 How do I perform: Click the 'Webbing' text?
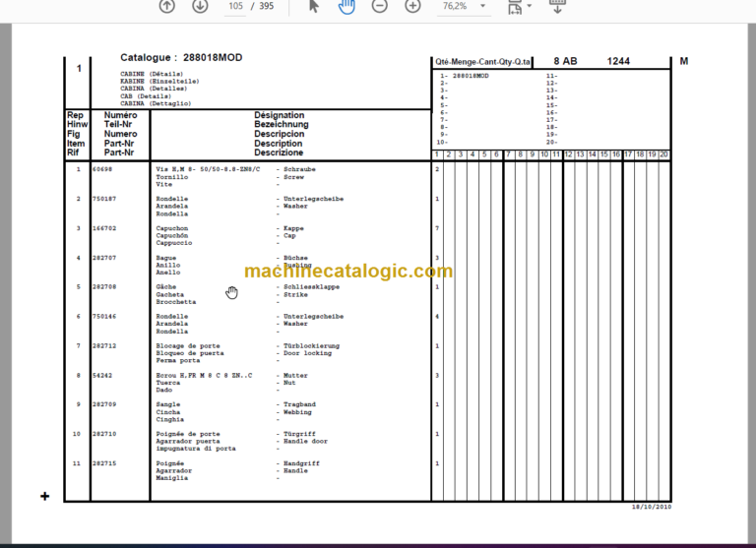[x=297, y=412]
